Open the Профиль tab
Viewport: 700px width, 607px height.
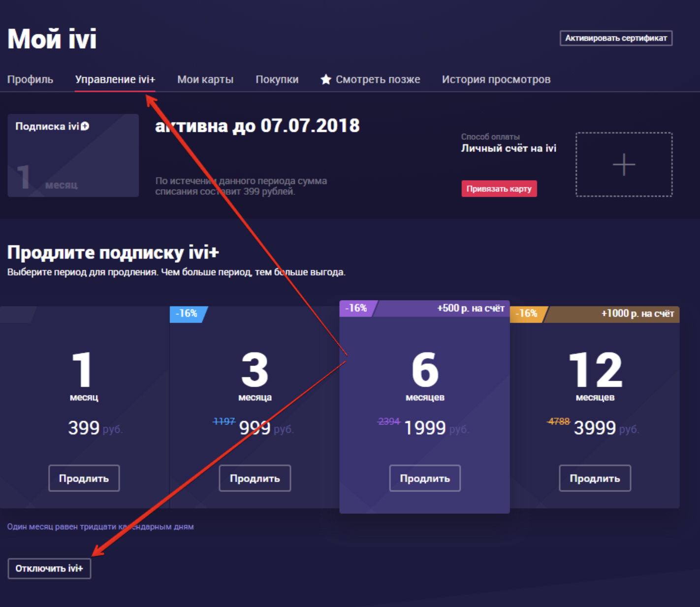coord(30,79)
